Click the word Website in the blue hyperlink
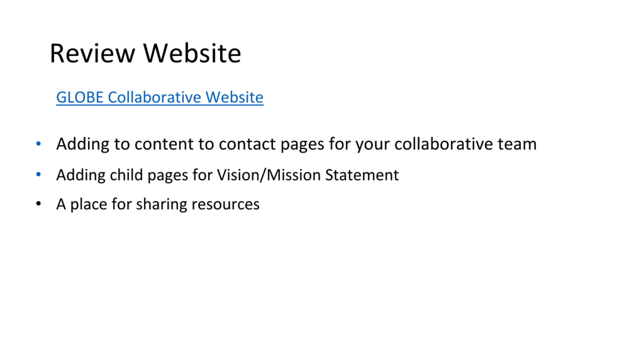The width and height of the screenshot is (644, 362). point(234,97)
